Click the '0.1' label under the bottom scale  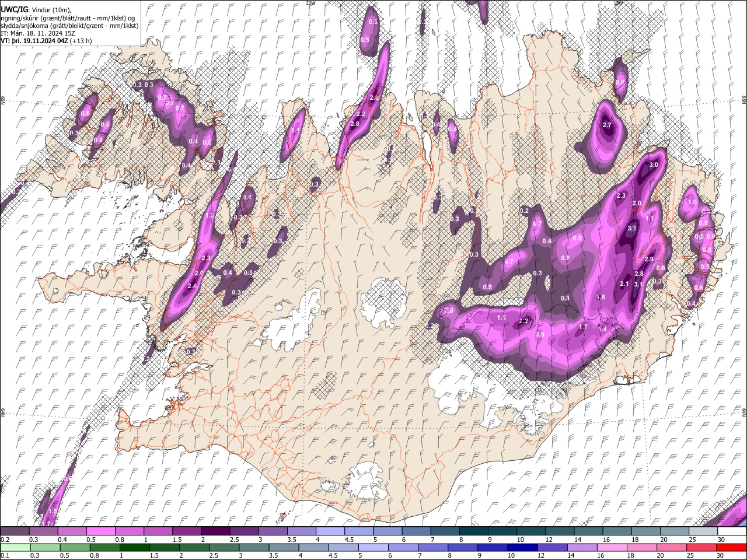click(5, 555)
